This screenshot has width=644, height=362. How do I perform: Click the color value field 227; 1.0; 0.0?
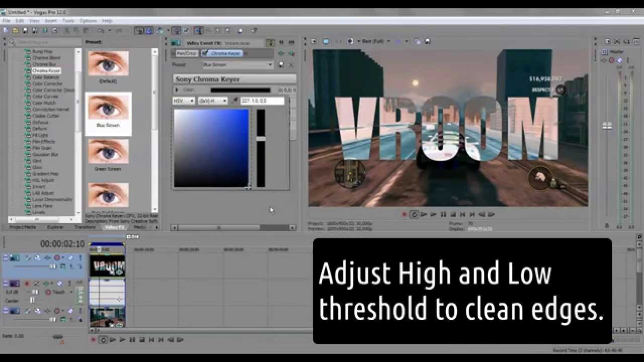click(x=262, y=101)
